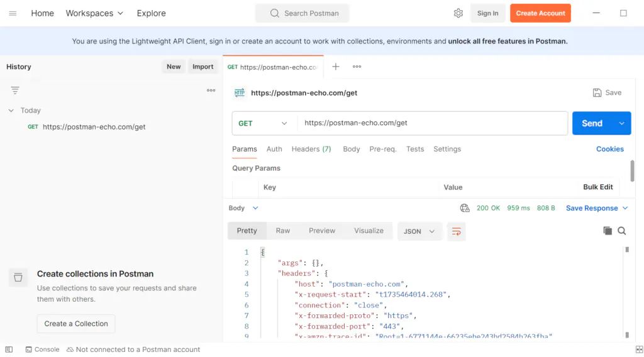Viewport: 644px width, 357px height.
Task: Switch to the Headers (7) tab
Action: (311, 149)
